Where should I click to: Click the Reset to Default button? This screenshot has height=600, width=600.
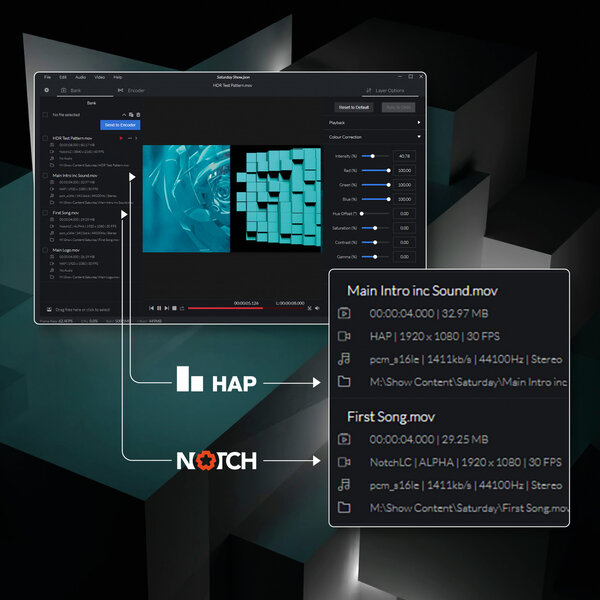coord(354,108)
